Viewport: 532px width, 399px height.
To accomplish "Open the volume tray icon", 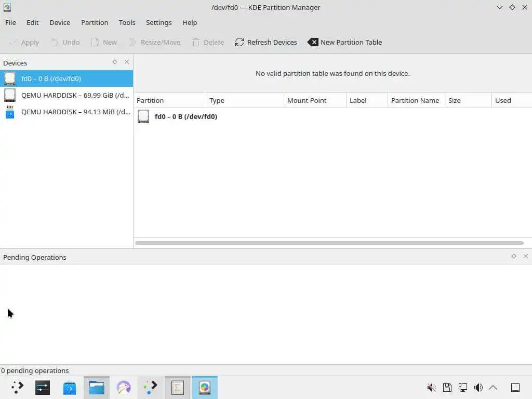I will (x=478, y=388).
